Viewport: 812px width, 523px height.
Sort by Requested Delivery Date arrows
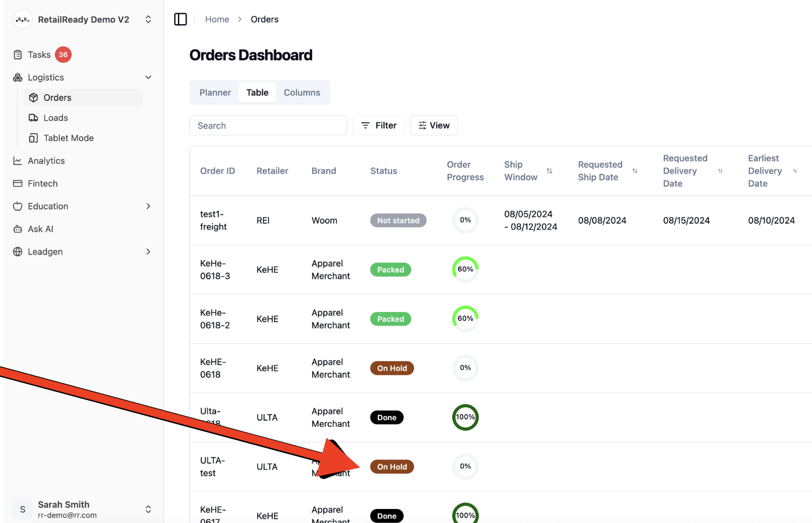click(x=721, y=171)
